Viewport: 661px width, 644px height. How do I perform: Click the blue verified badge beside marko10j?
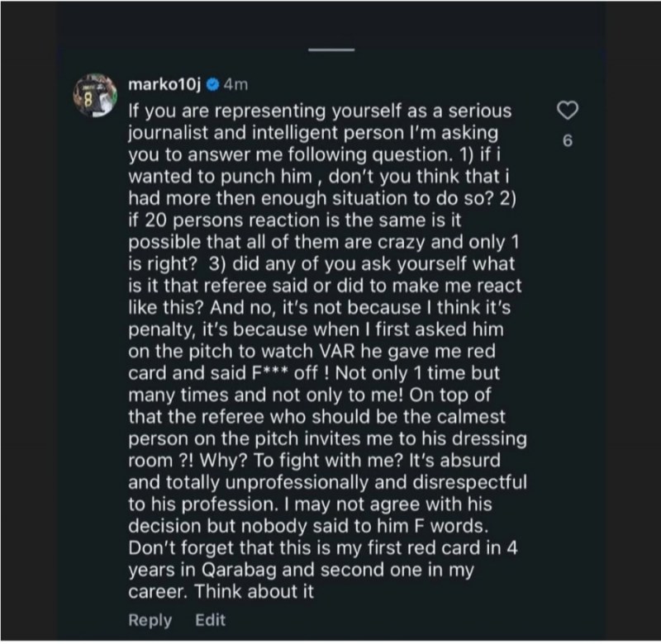click(x=212, y=85)
